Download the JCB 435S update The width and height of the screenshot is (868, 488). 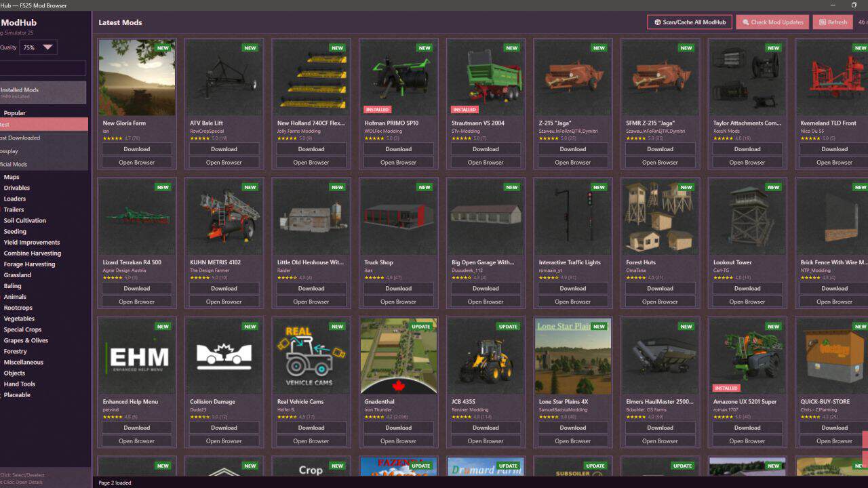[x=486, y=428]
